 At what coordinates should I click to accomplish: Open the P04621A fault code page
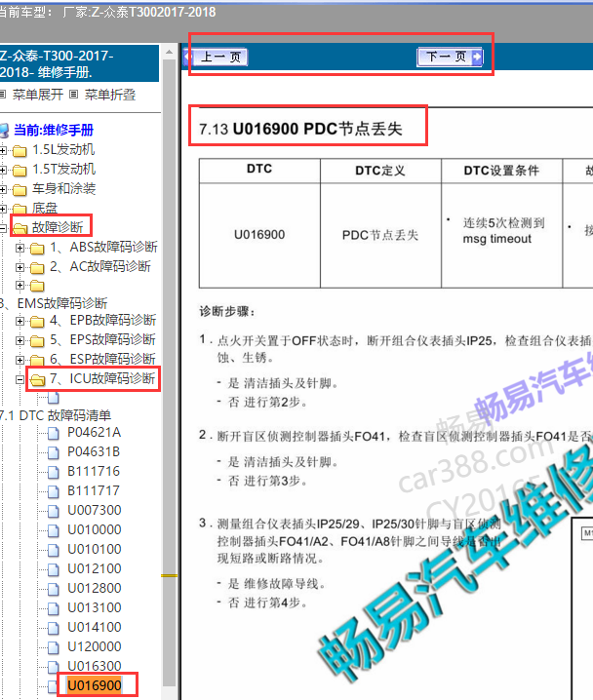95,433
